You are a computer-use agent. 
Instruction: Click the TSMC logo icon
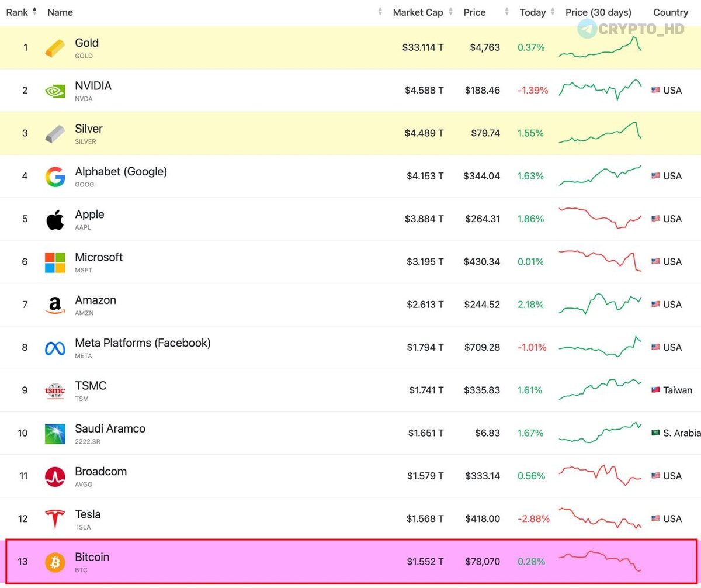(55, 391)
